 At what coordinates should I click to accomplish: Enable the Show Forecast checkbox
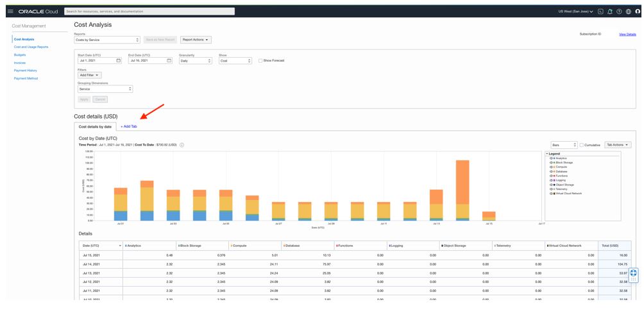[260, 60]
